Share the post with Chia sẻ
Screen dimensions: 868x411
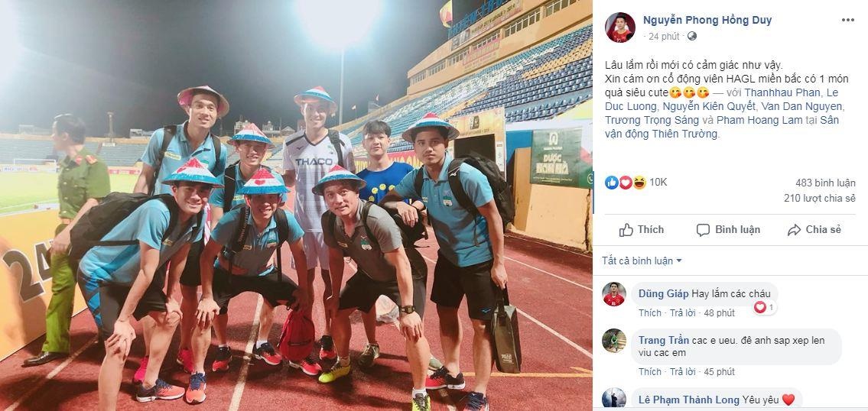coord(814,229)
